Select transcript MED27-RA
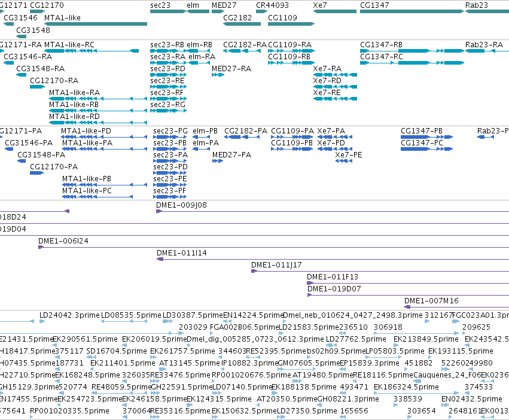 [218, 75]
